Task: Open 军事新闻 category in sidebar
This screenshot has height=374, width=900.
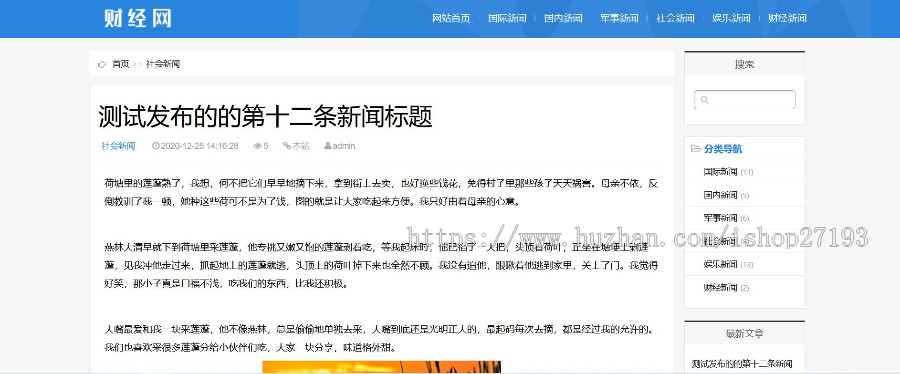Action: click(720, 218)
